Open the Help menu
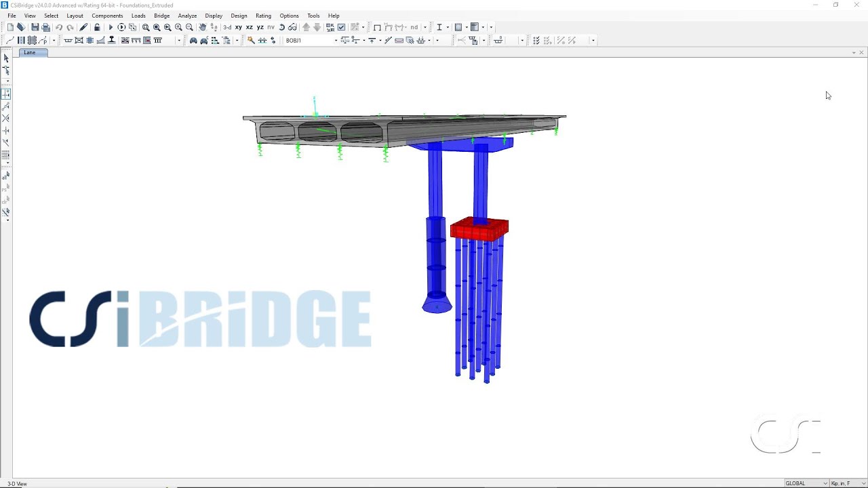Viewport: 868px width, 488px height. 334,16
